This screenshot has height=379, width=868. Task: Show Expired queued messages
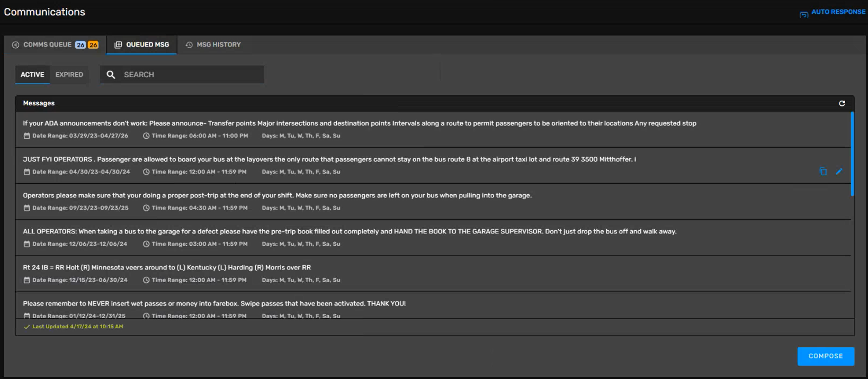[69, 75]
